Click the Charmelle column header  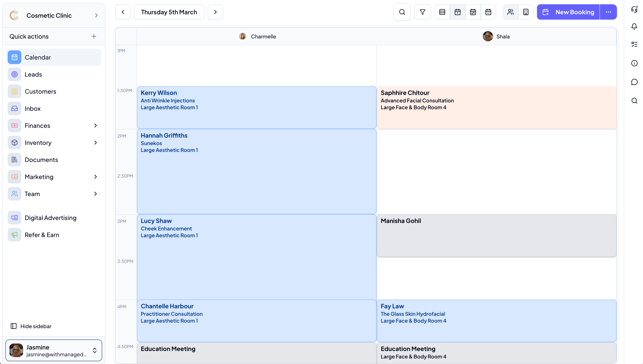click(257, 36)
